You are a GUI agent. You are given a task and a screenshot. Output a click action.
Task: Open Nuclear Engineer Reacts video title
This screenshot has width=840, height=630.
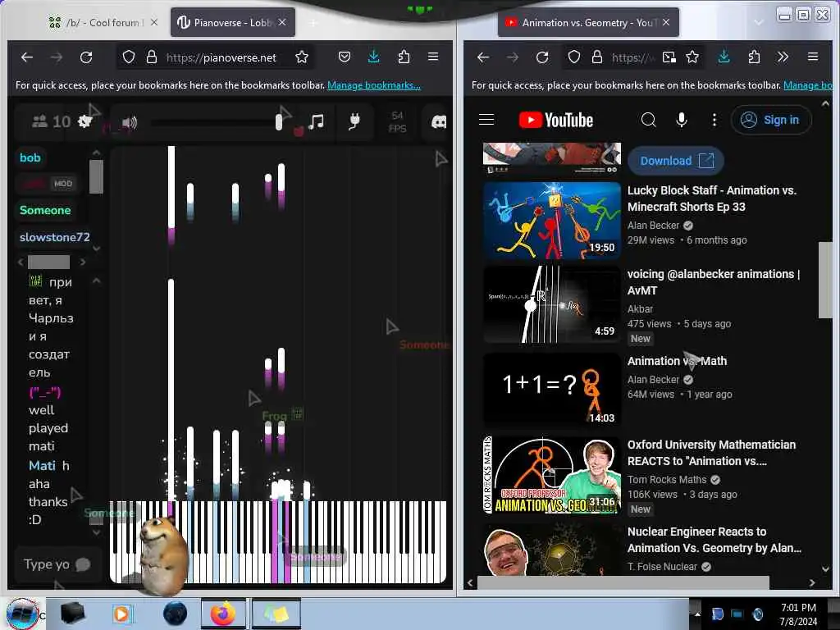(x=714, y=540)
